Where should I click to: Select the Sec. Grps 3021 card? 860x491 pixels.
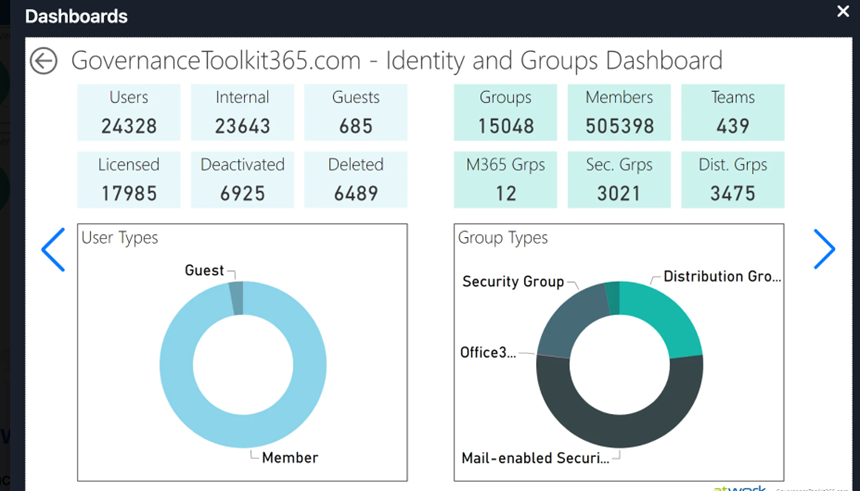click(619, 180)
